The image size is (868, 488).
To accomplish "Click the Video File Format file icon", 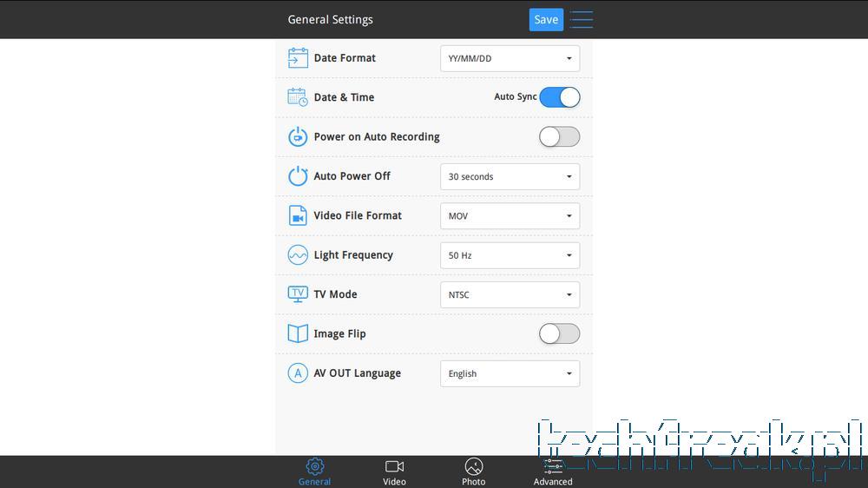I will pos(298,215).
